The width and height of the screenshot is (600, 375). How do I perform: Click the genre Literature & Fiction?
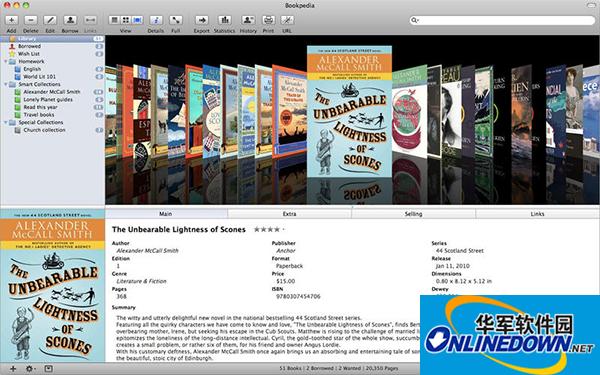[x=142, y=281]
